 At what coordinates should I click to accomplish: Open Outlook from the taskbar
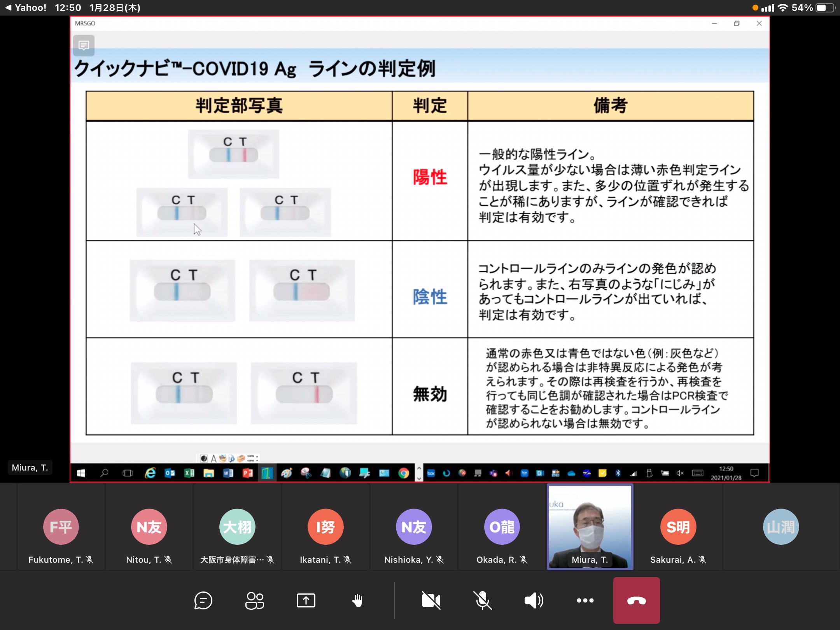170,473
